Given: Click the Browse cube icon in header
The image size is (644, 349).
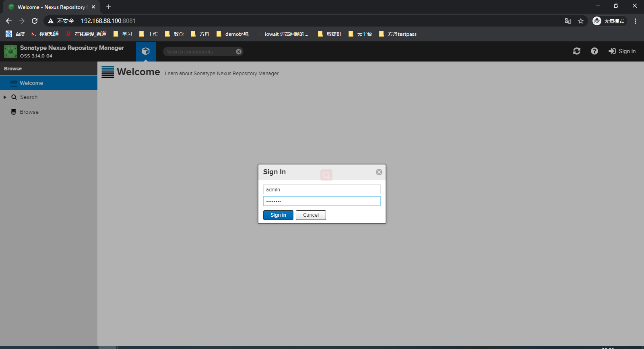Looking at the screenshot, I should coord(146,51).
